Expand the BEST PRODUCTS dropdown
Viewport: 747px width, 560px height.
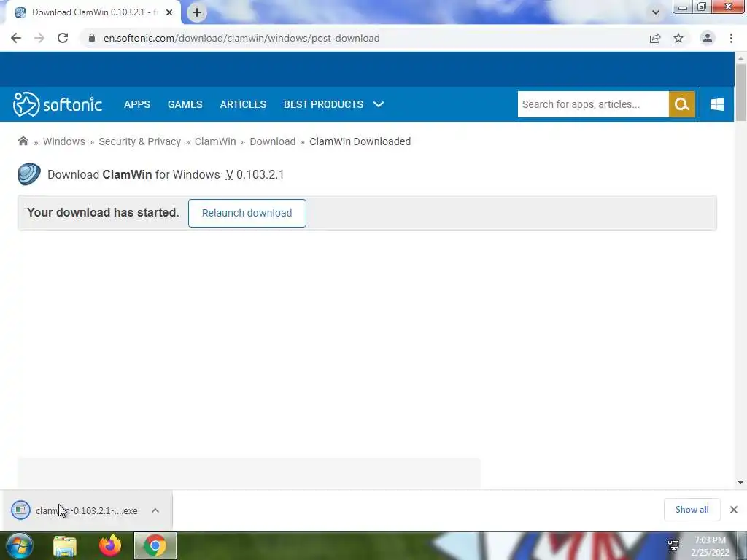click(x=333, y=104)
